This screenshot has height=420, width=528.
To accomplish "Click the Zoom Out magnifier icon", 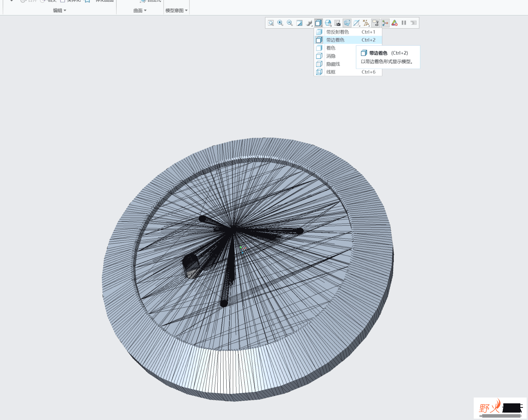I will (290, 23).
